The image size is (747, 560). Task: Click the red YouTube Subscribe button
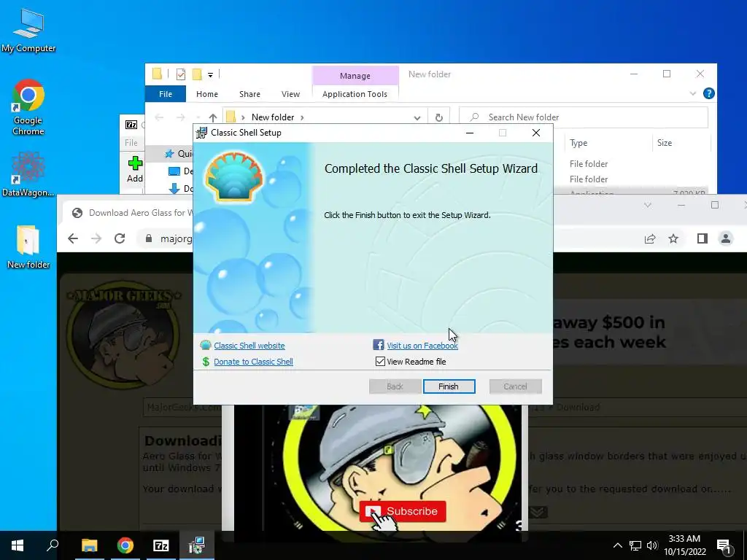point(403,511)
